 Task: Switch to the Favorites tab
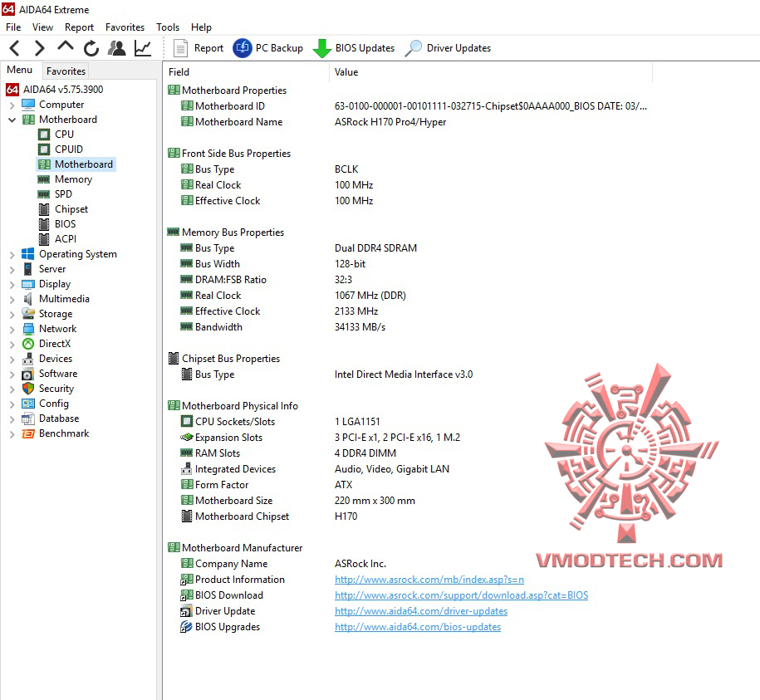(66, 71)
